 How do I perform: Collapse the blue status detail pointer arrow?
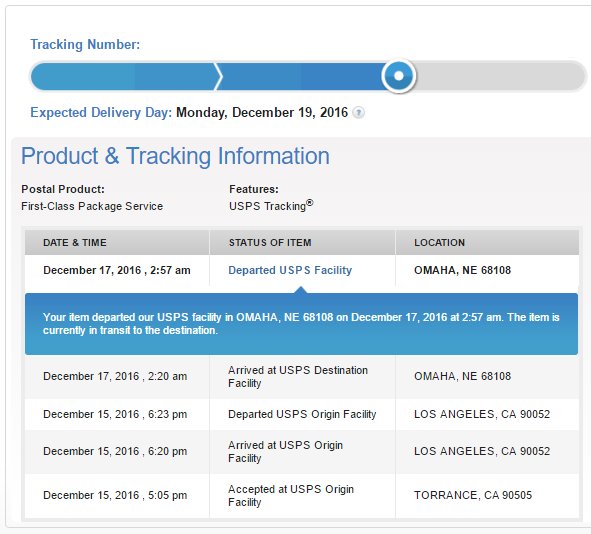coord(301,290)
